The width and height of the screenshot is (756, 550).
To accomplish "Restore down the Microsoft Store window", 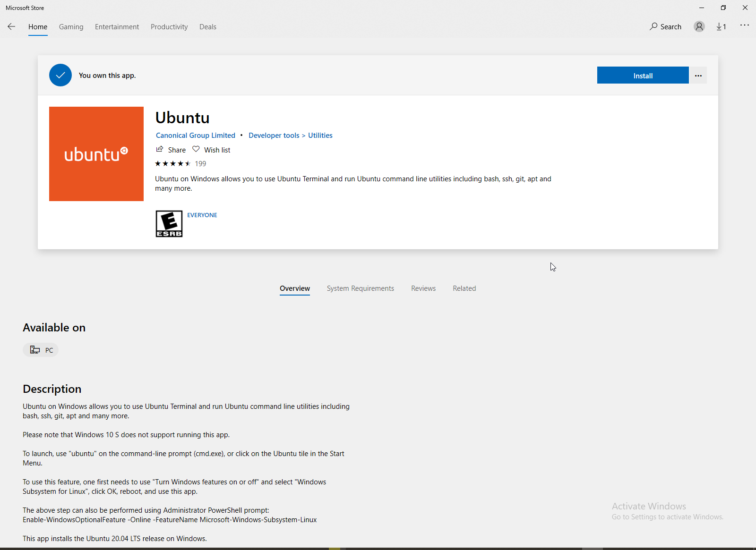I will (723, 8).
